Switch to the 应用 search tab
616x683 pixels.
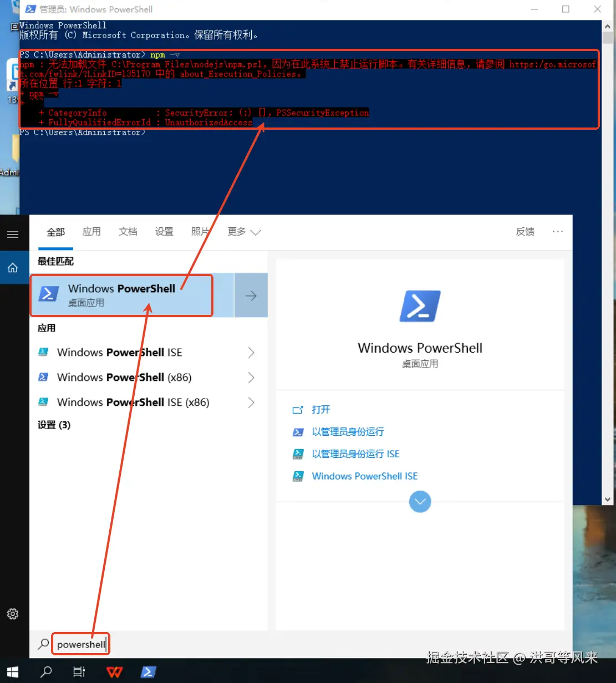pyautogui.click(x=91, y=232)
